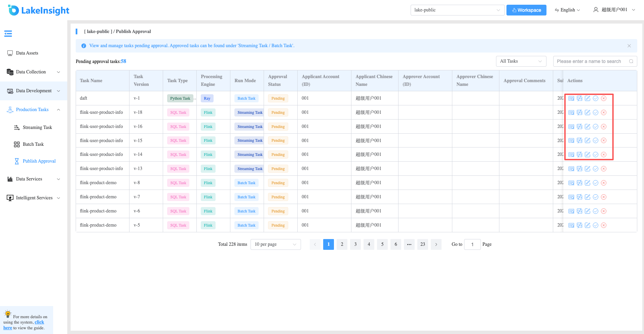Open the lake-public workspace dropdown
Screen dimensions: 644x334
coord(457,10)
